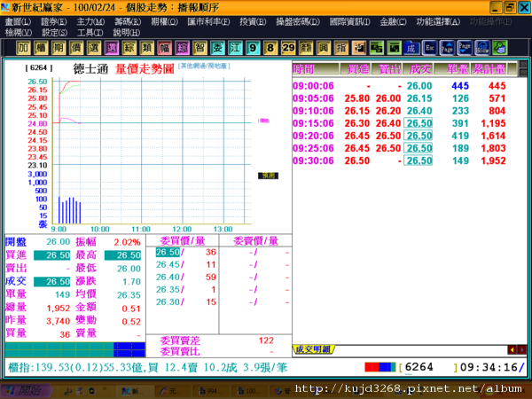Open the 投資(B) menu

click(253, 22)
